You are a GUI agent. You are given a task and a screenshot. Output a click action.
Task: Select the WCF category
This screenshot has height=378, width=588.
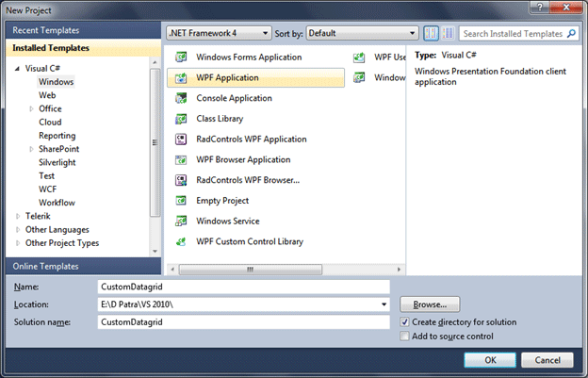point(48,189)
